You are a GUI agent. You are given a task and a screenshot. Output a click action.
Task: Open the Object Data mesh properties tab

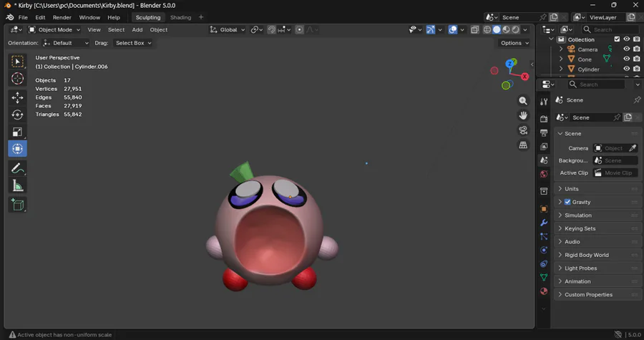[x=544, y=277]
